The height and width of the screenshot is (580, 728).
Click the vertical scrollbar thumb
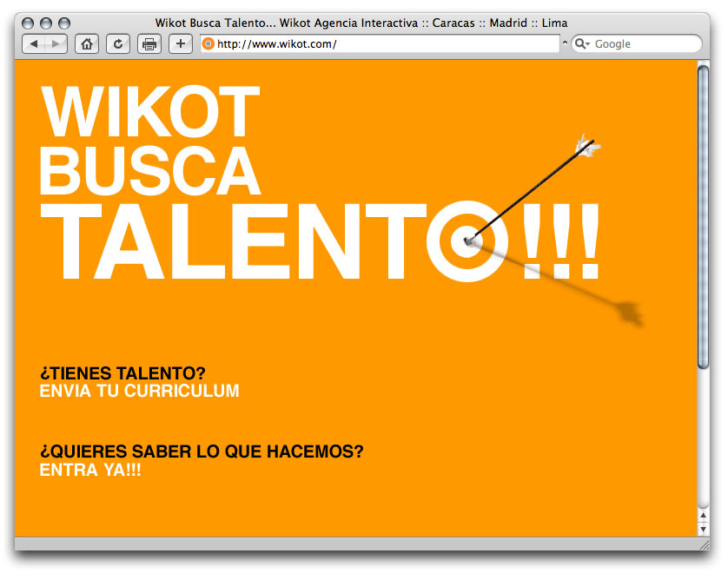[x=704, y=218]
